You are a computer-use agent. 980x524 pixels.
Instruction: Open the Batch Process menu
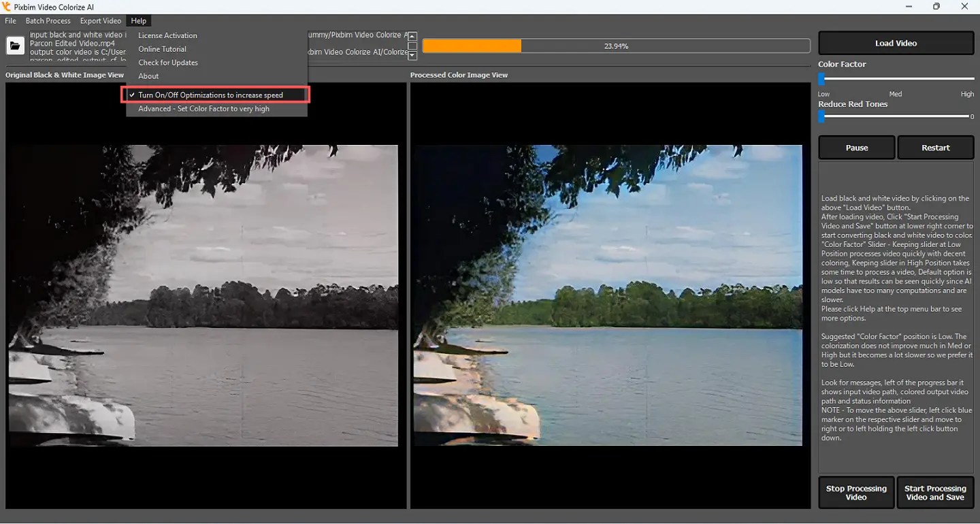point(48,20)
